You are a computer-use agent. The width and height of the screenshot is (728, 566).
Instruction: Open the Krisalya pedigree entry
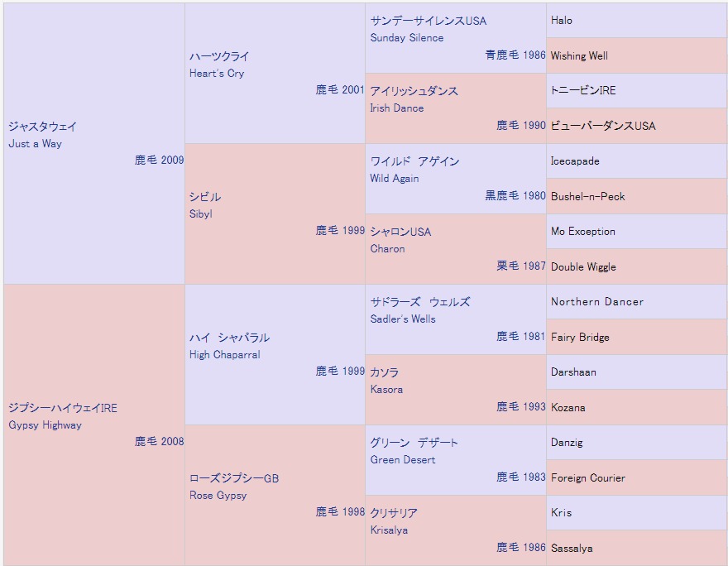[394, 513]
